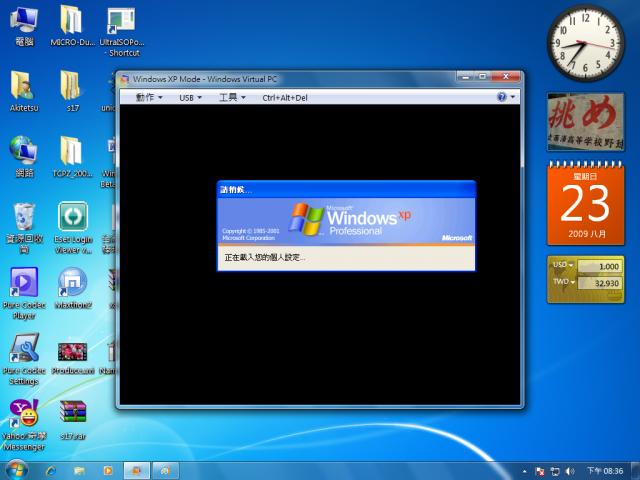The height and width of the screenshot is (480, 640).
Task: Open the Virtual PC help icon
Action: point(502,97)
